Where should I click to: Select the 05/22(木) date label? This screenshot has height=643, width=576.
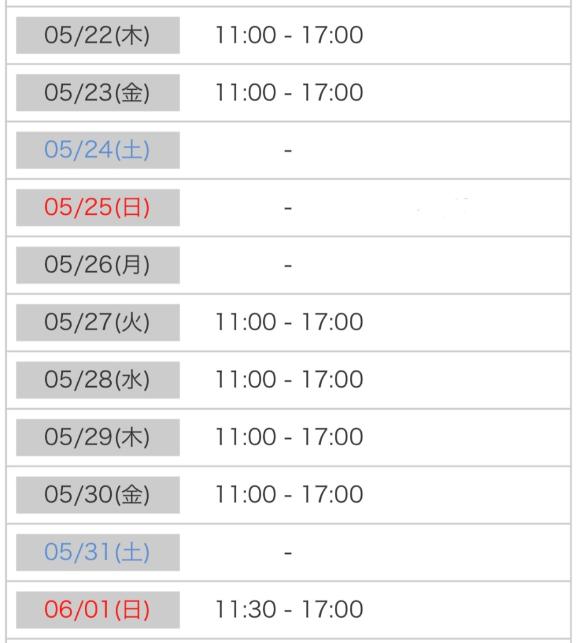98,35
